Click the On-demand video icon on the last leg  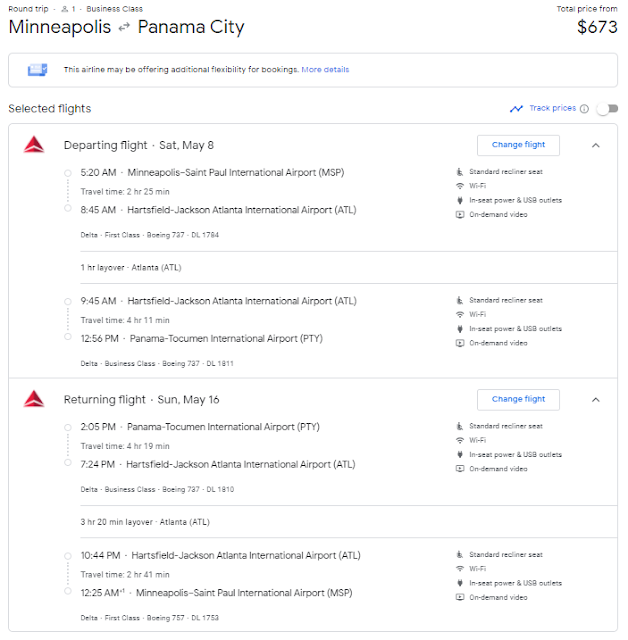click(460, 597)
